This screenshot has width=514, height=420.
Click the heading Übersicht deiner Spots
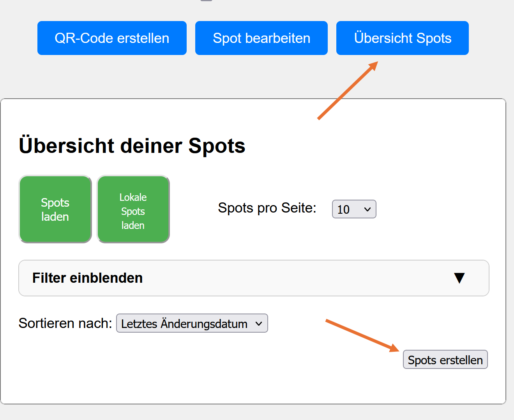tap(132, 146)
